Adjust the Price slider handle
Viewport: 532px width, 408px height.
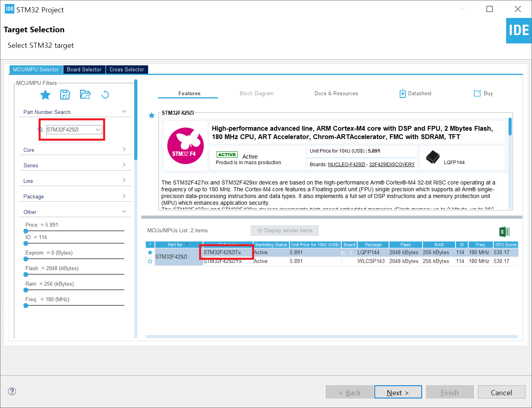tap(26, 231)
